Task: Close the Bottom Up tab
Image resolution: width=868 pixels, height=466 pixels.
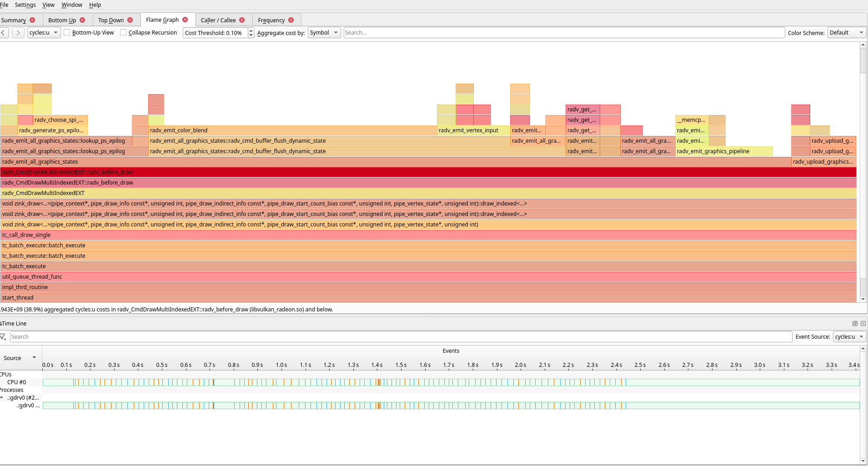Action: pos(82,20)
